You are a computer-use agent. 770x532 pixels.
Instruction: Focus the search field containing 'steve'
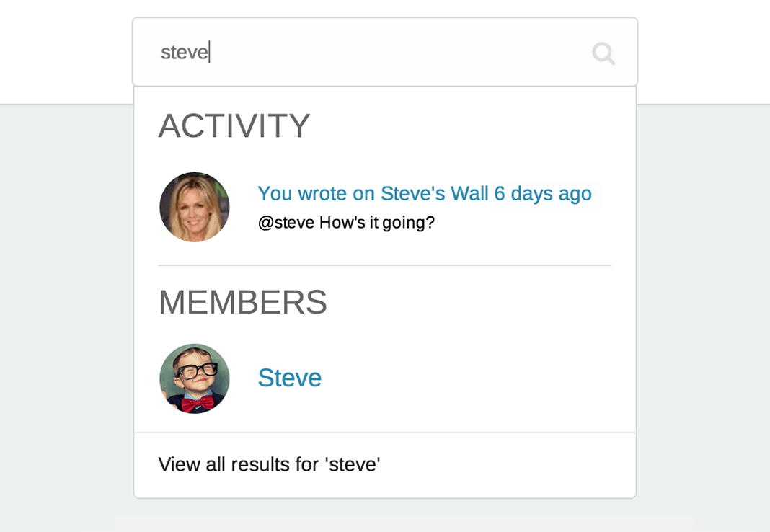(x=360, y=52)
